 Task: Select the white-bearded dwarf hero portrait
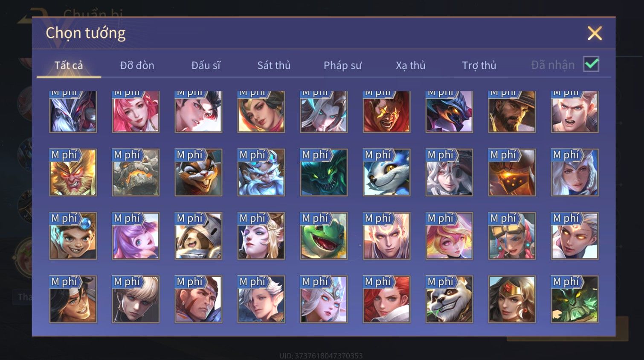click(261, 173)
